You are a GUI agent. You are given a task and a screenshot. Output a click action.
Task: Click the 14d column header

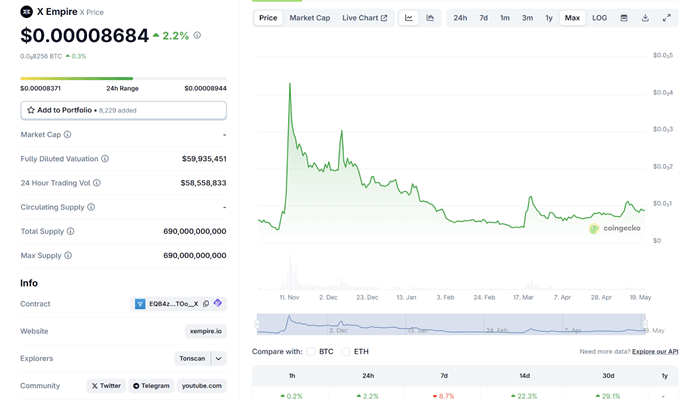click(x=525, y=376)
